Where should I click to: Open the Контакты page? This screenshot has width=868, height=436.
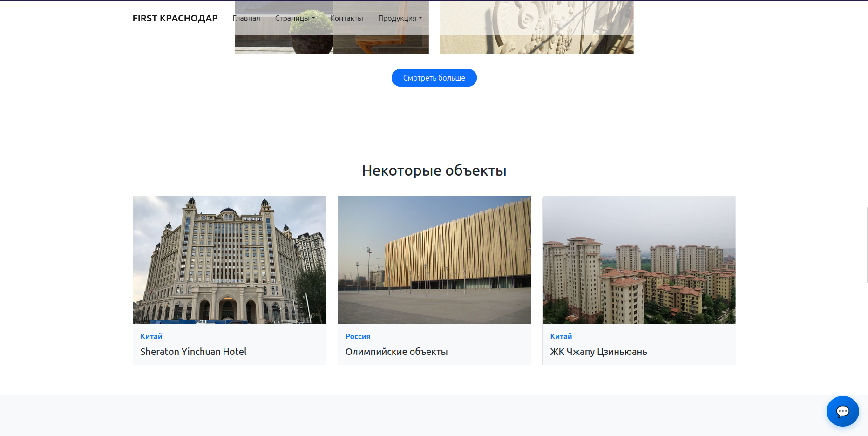tap(346, 18)
